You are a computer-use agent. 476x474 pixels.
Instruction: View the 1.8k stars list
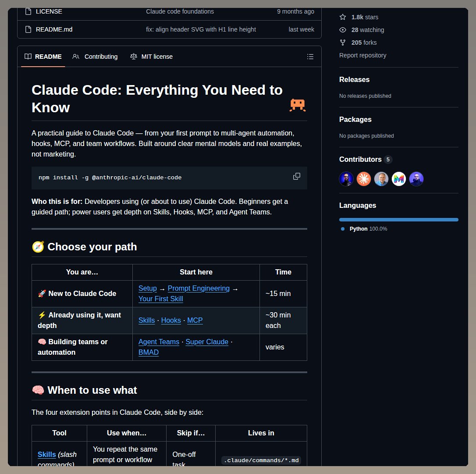[365, 17]
